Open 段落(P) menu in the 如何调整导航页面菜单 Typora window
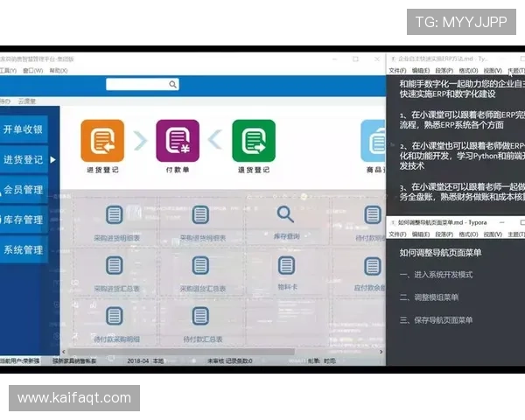 pos(444,234)
